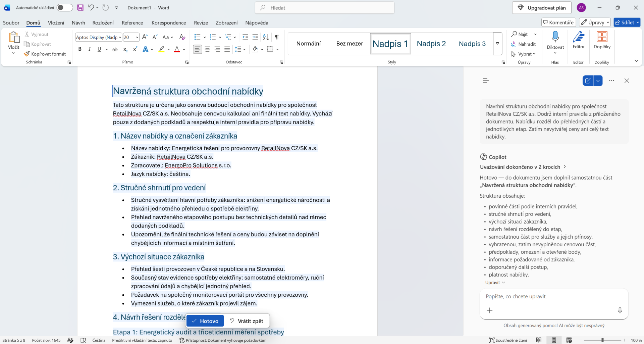The height and width of the screenshot is (344, 644).
Task: Center align the paragraph
Action: coord(208,49)
